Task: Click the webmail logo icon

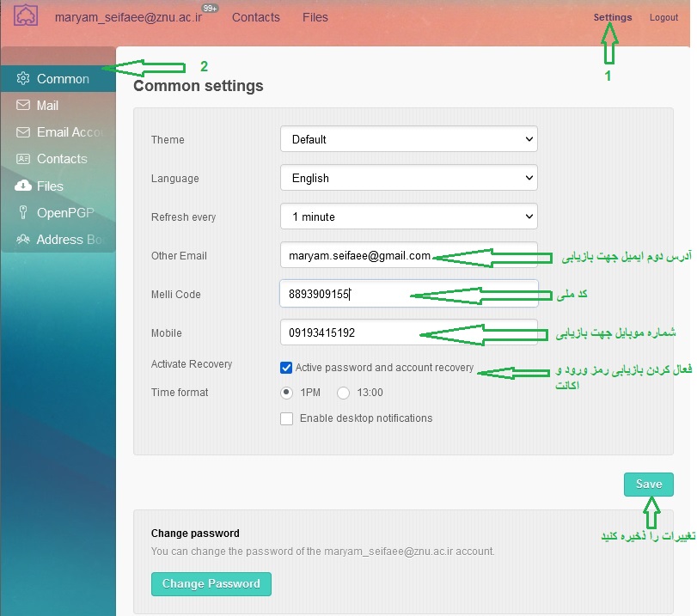Action: (x=25, y=15)
